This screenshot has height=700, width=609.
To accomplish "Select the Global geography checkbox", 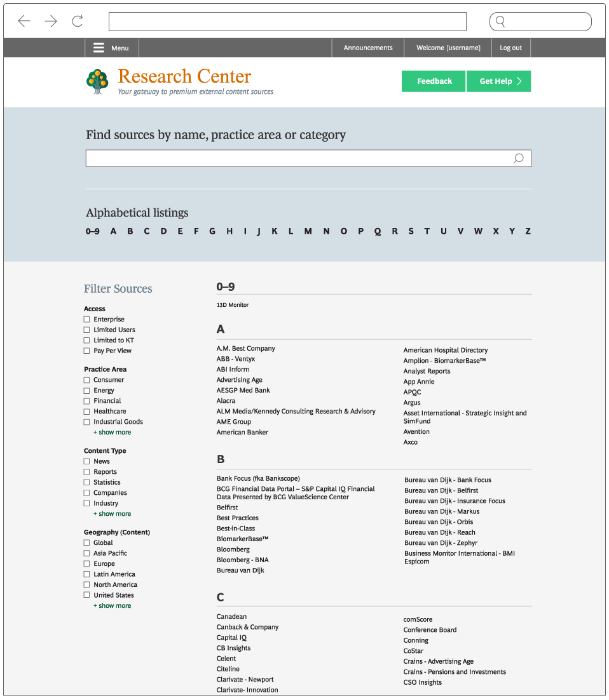I will 86,542.
